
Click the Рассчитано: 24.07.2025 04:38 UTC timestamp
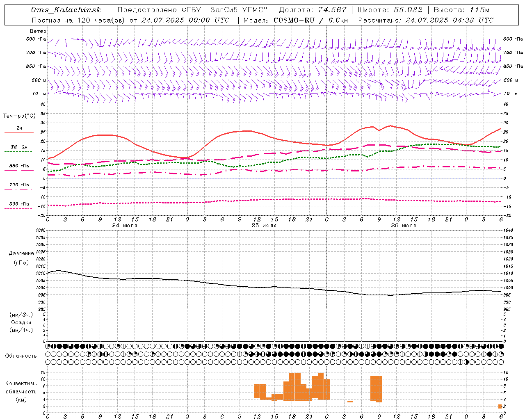426,20
